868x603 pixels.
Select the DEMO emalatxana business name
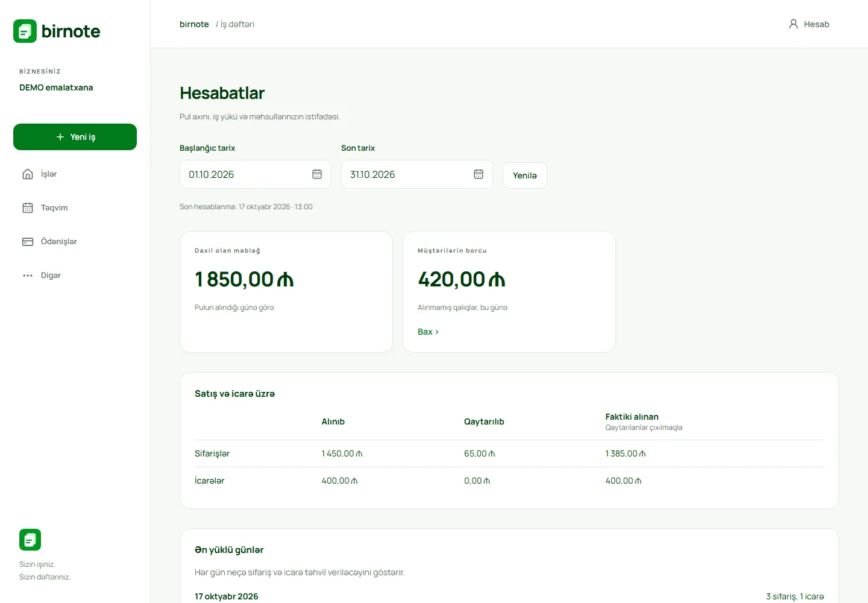(x=56, y=87)
